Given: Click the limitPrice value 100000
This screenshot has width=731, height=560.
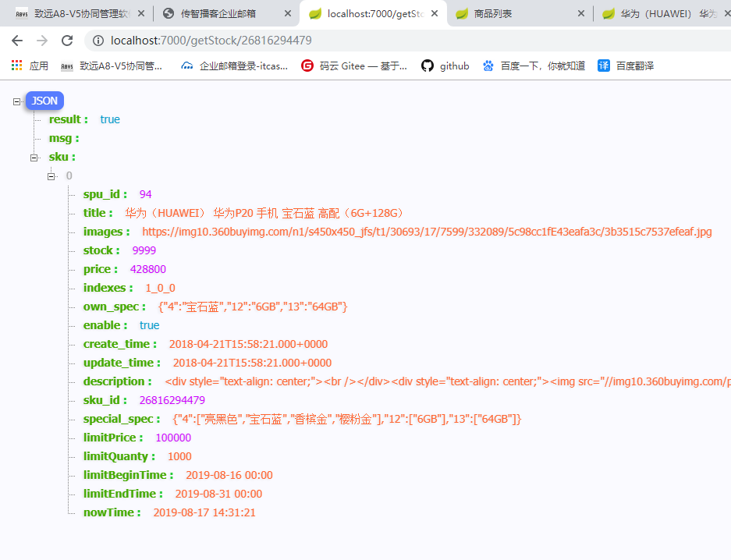Looking at the screenshot, I should (x=173, y=438).
